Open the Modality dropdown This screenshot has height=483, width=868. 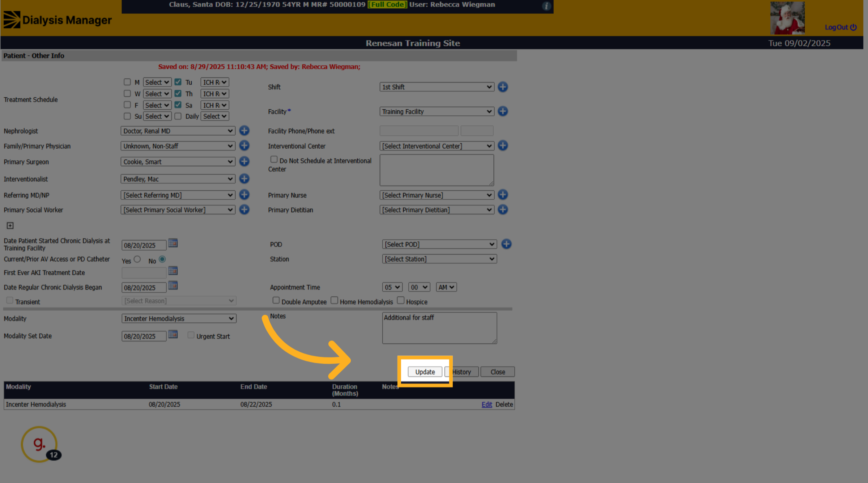(x=179, y=318)
